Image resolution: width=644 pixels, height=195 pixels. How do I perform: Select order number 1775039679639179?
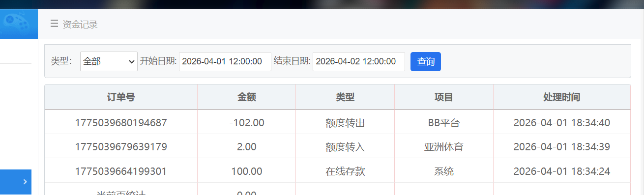pyautogui.click(x=121, y=147)
